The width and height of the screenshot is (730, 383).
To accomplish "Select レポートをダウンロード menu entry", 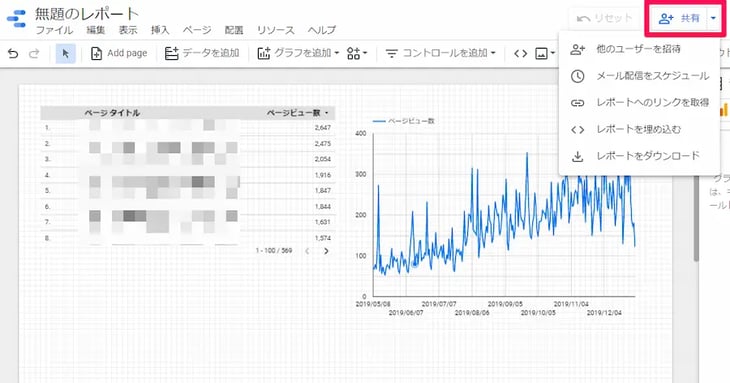I will 639,156.
